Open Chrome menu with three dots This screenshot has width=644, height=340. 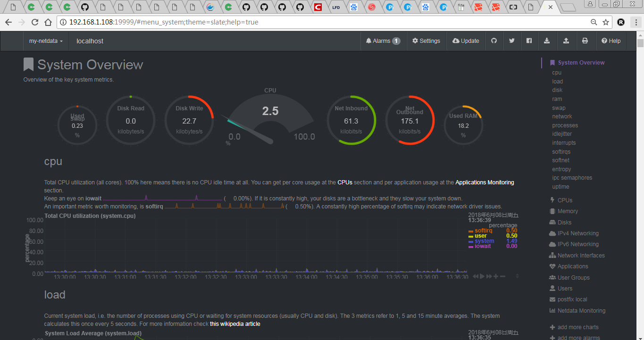[x=636, y=22]
